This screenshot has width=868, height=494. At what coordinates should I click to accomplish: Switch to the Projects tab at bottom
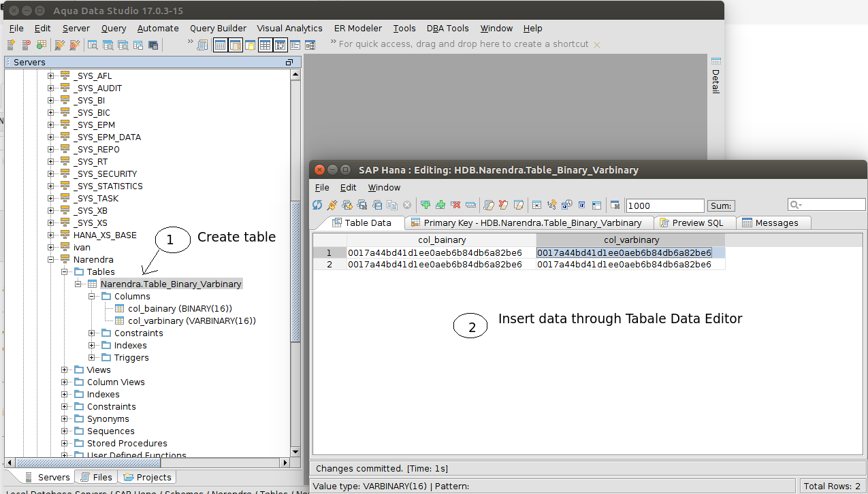pyautogui.click(x=147, y=477)
